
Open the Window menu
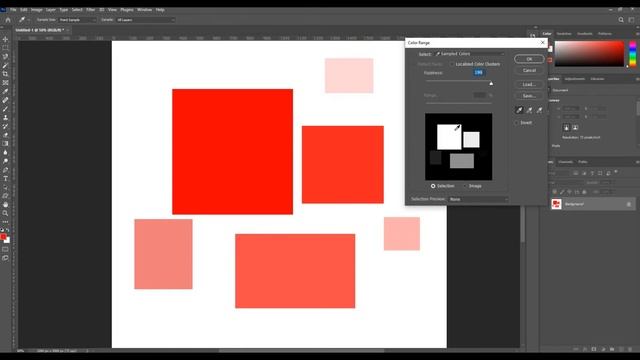click(144, 10)
